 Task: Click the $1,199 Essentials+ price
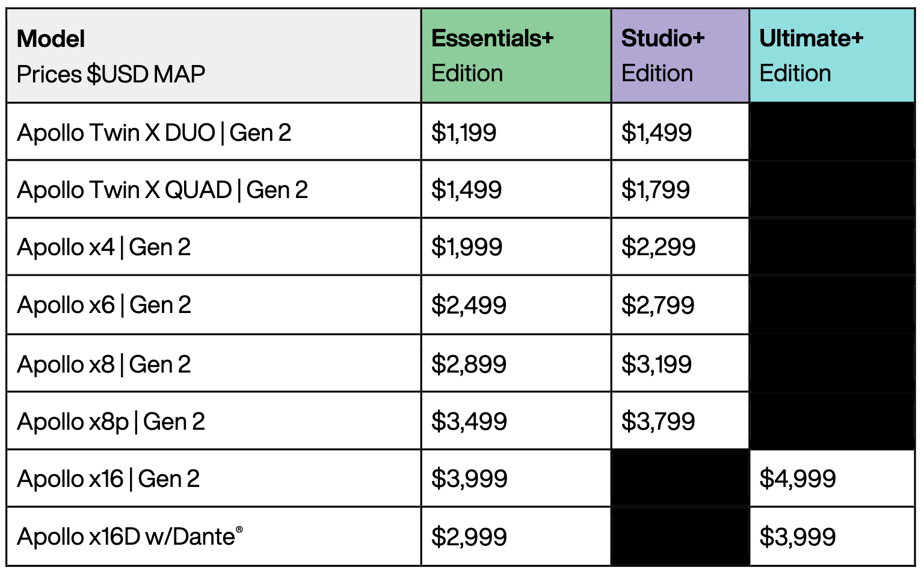(464, 132)
